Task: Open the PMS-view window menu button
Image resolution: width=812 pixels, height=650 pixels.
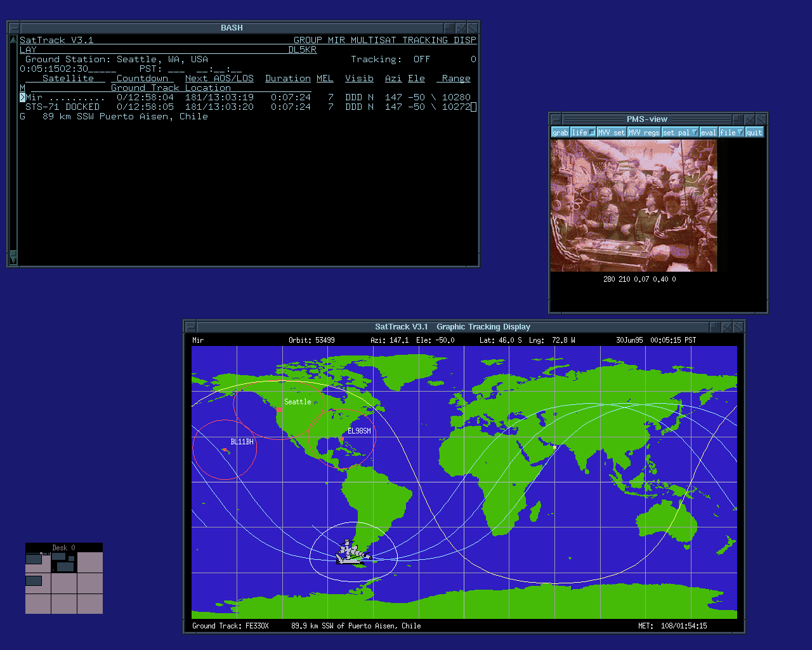Action: tap(556, 119)
